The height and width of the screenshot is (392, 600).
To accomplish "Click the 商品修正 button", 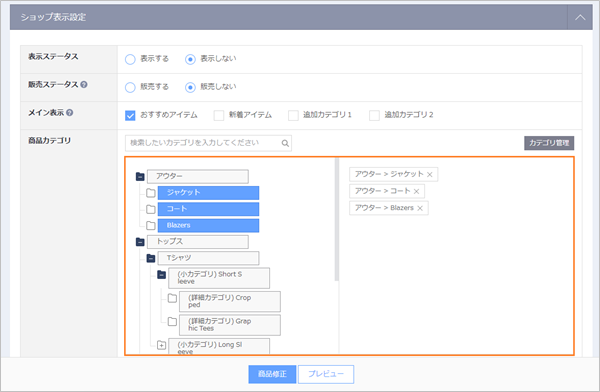I will pos(272,374).
